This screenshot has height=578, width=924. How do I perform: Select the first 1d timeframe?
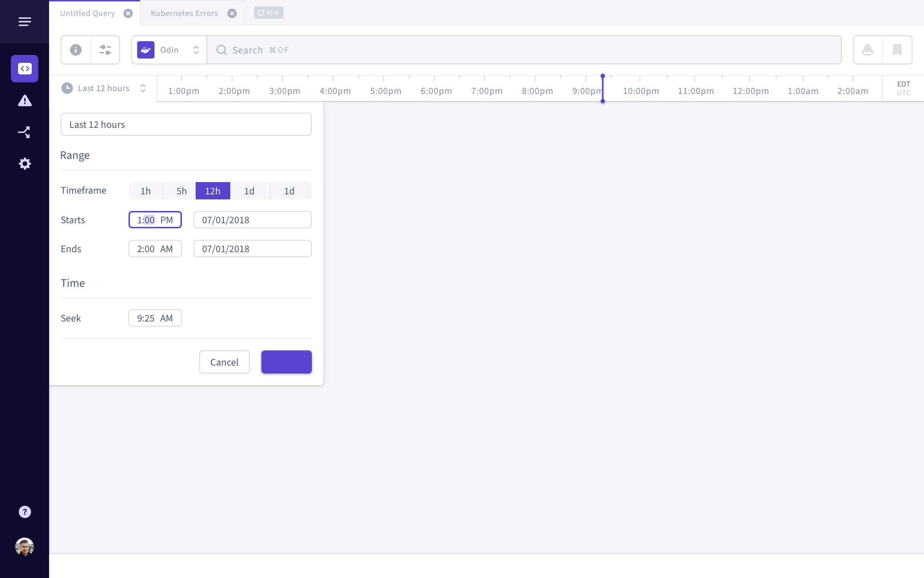(x=249, y=191)
